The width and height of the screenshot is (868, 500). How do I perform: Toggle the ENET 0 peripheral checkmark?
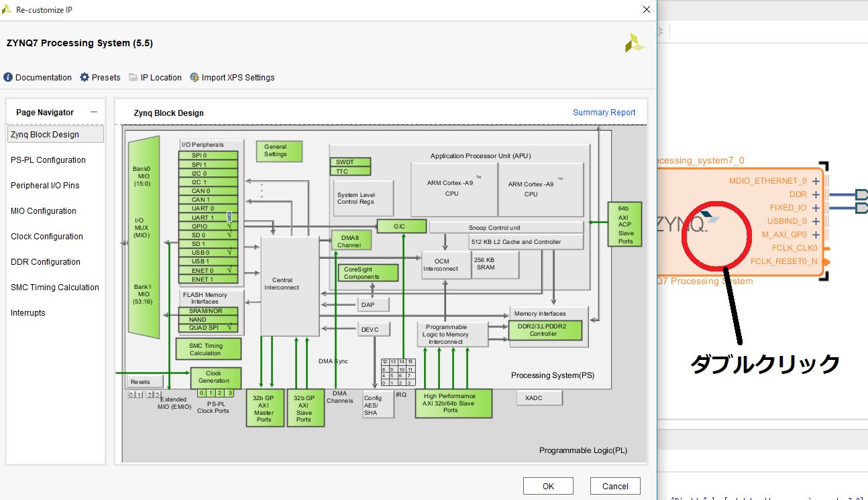coord(229,270)
